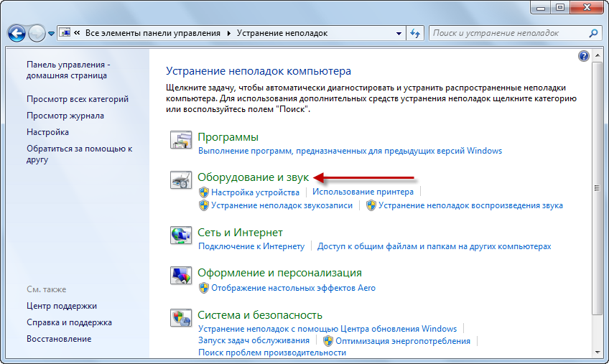The image size is (609, 364).
Task: Click the Программы category icon
Action: tap(181, 141)
